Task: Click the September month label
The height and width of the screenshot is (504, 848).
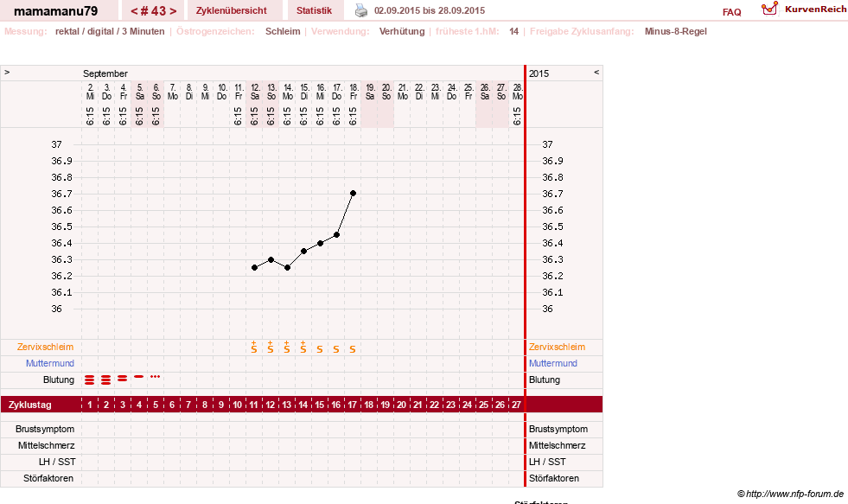Action: click(x=105, y=73)
